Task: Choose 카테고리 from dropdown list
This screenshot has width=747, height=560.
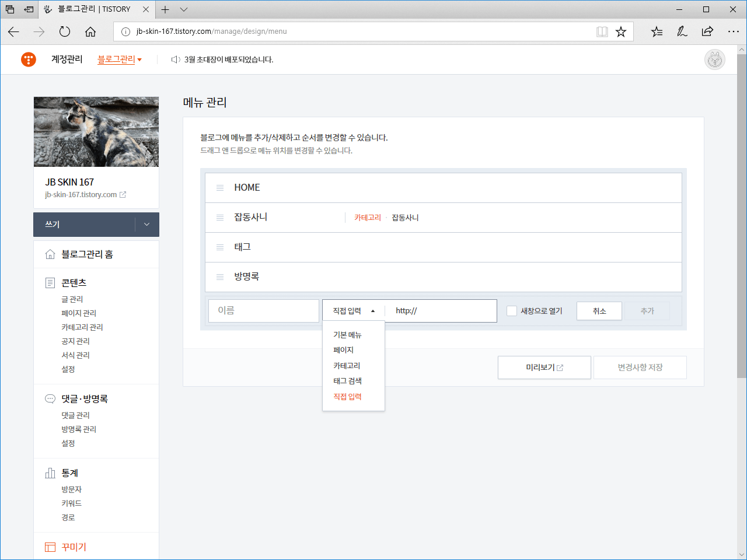Action: [x=347, y=366]
